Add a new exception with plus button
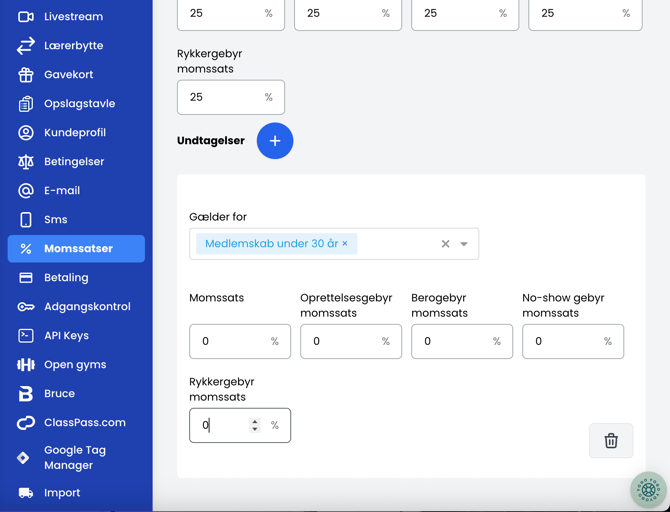The height and width of the screenshot is (512, 670). 275,141
